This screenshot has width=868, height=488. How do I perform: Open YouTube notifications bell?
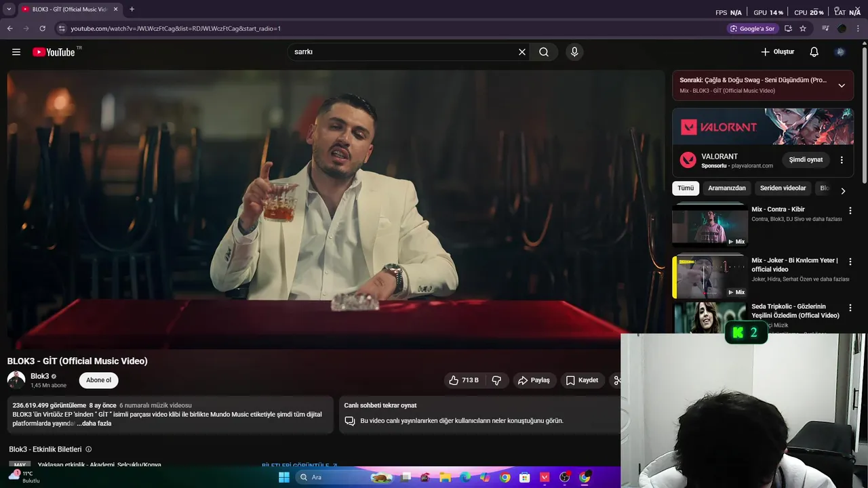click(814, 52)
